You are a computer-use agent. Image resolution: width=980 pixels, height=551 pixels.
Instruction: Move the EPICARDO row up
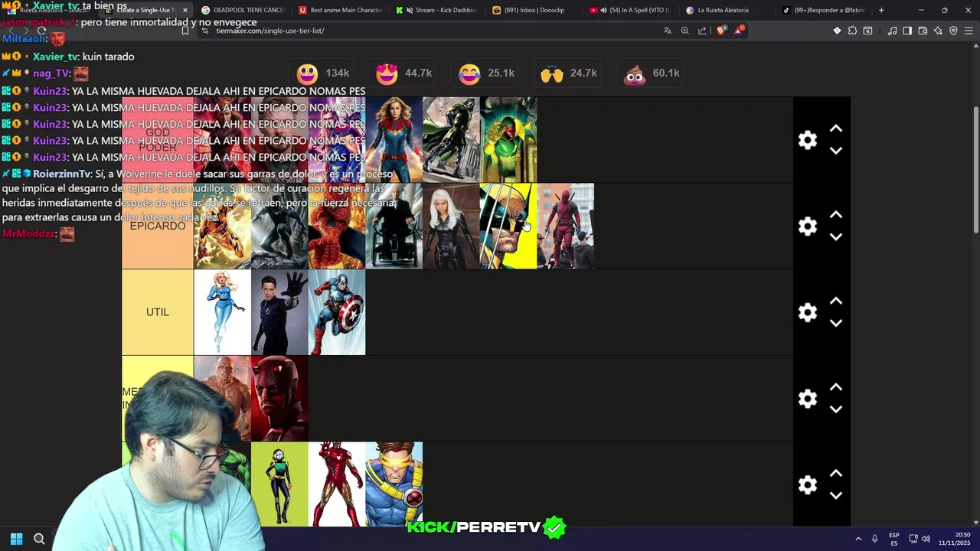[836, 215]
